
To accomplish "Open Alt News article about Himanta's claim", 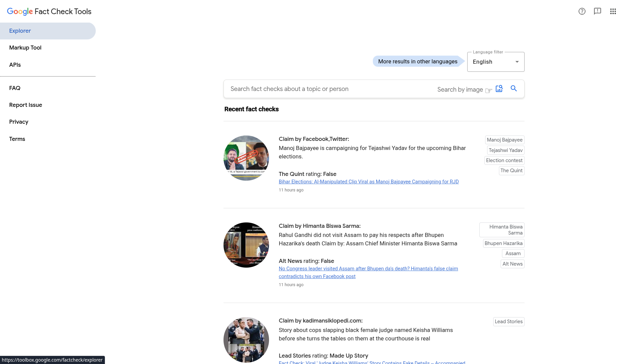I will tap(368, 269).
